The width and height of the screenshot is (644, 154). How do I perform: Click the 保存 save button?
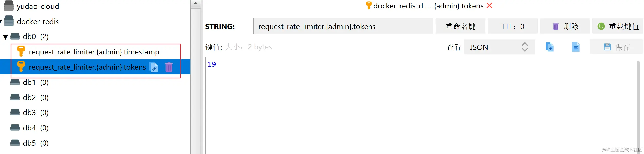point(616,47)
